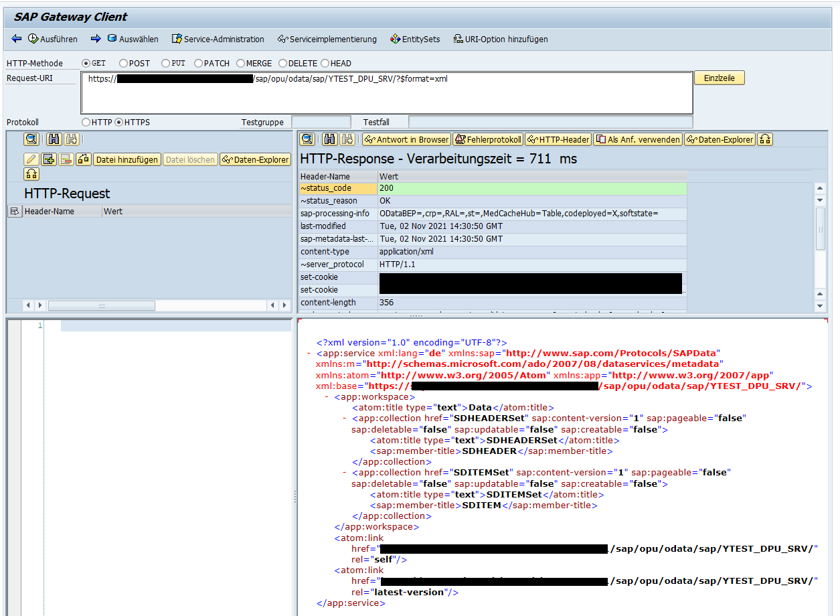
Task: Click the find-next binoculars icon in request panel
Action: pos(72,139)
